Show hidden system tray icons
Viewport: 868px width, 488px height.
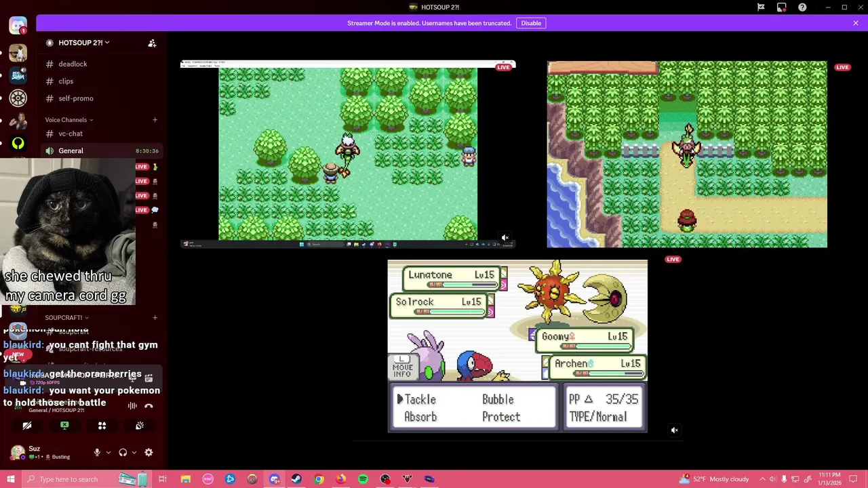(762, 479)
